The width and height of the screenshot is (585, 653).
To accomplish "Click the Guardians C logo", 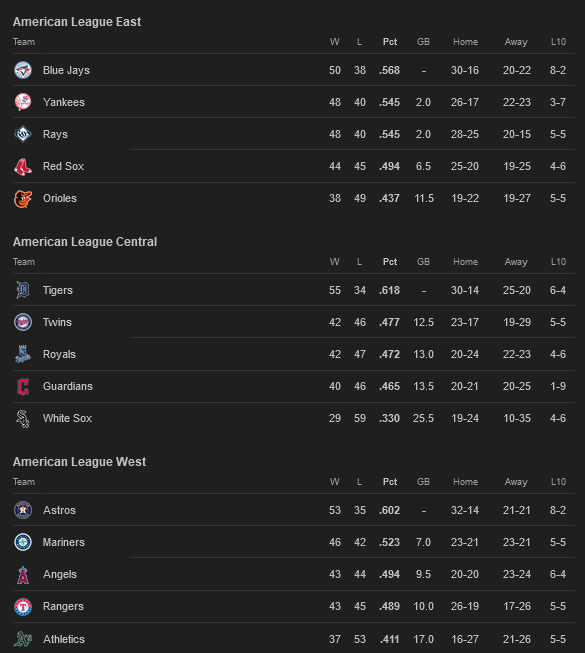I will pyautogui.click(x=23, y=386).
